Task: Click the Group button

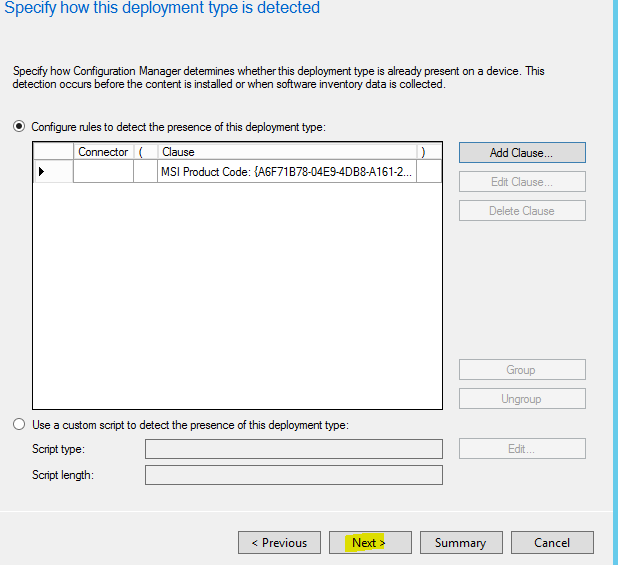Action: (x=522, y=370)
